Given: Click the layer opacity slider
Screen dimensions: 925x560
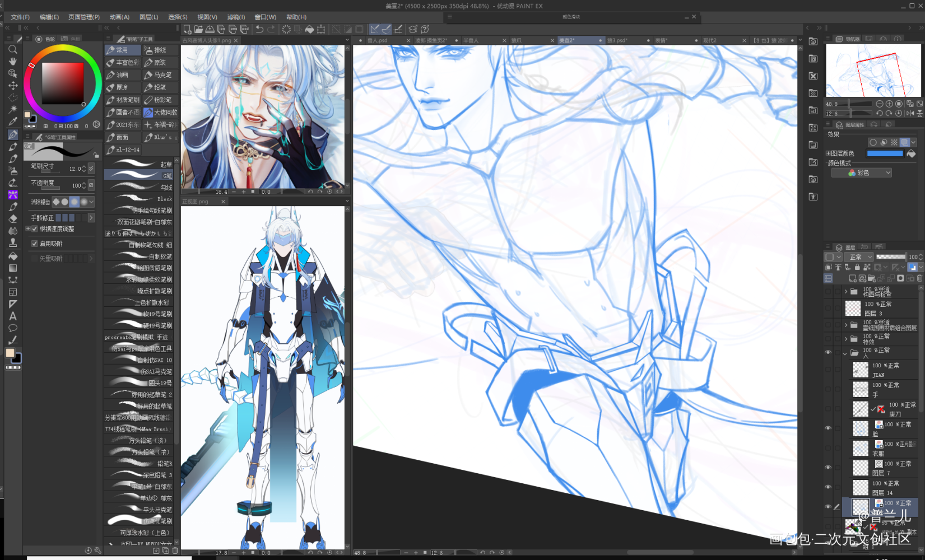Looking at the screenshot, I should 891,256.
